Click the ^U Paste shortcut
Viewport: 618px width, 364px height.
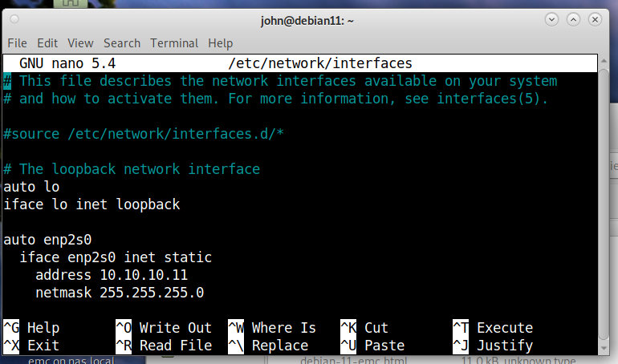pos(372,345)
